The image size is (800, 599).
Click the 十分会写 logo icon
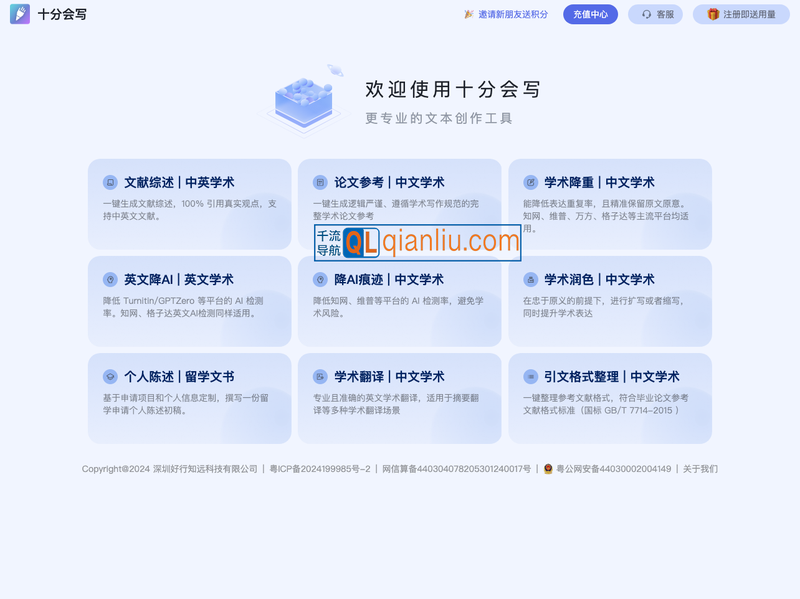21,16
